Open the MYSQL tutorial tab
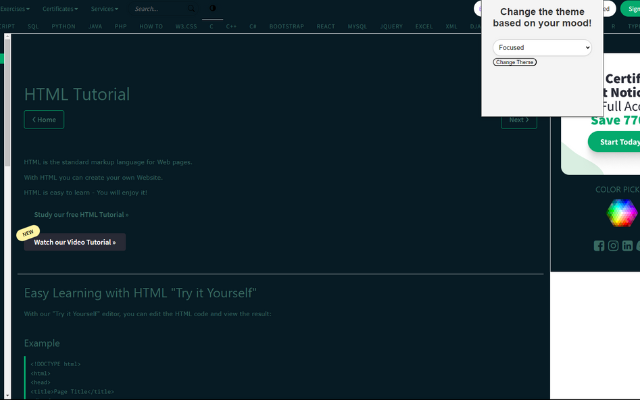Viewport: 640px width, 400px height. click(357, 27)
